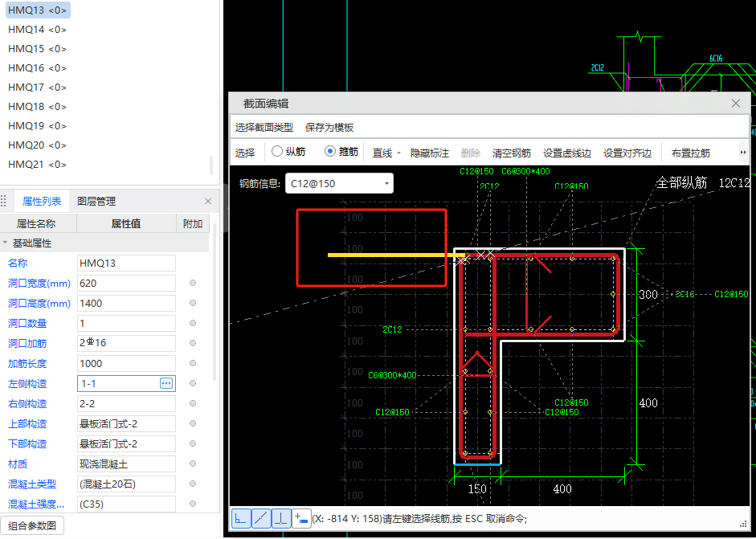Close the 截面编辑 dialog
The image size is (756, 539).
736,103
